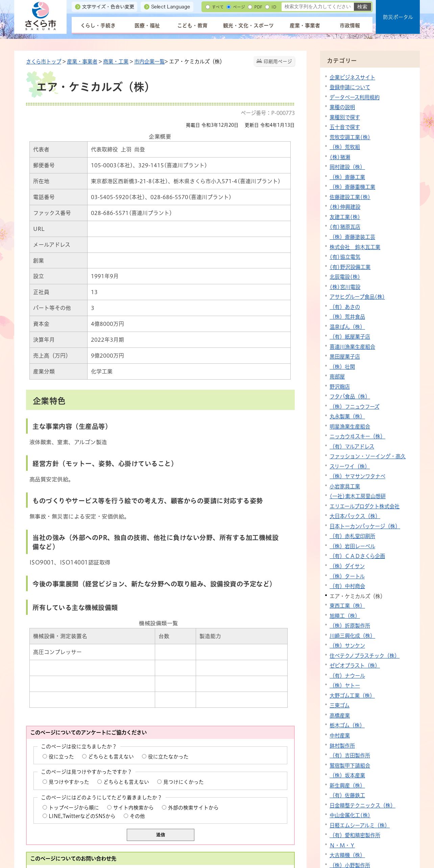
Task: Select the ID search scope radio
Action: [267, 7]
